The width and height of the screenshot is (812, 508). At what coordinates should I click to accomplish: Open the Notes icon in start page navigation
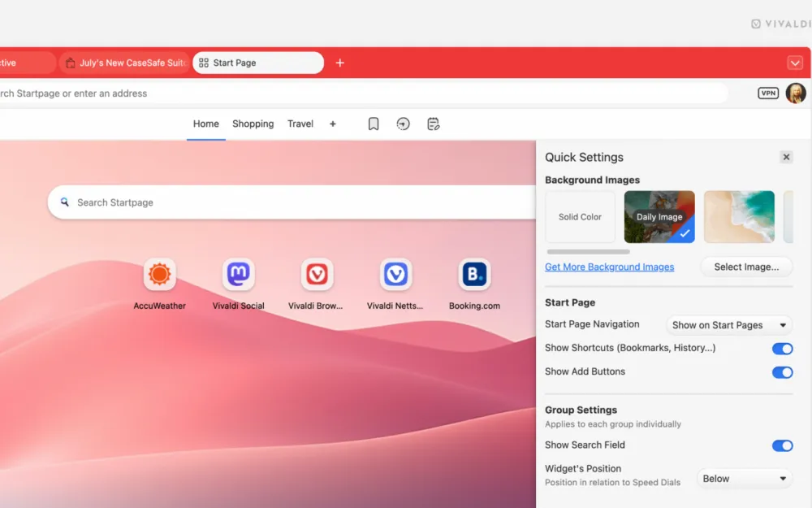click(x=434, y=124)
